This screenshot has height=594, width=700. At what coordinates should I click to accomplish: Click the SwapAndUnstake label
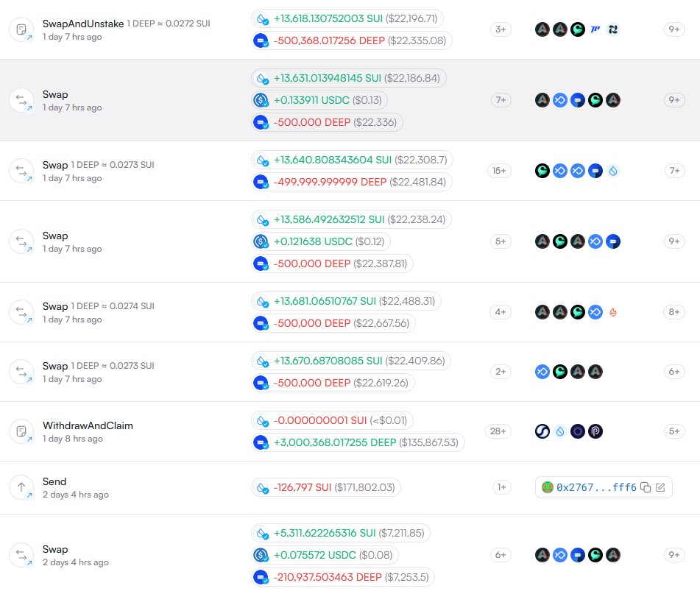pyautogui.click(x=83, y=24)
